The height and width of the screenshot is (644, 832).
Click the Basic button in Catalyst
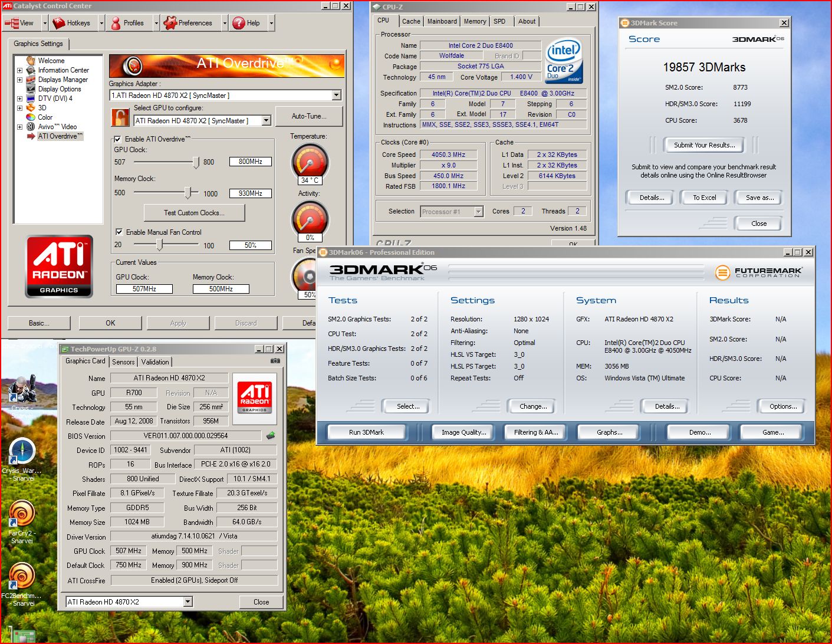click(x=39, y=323)
